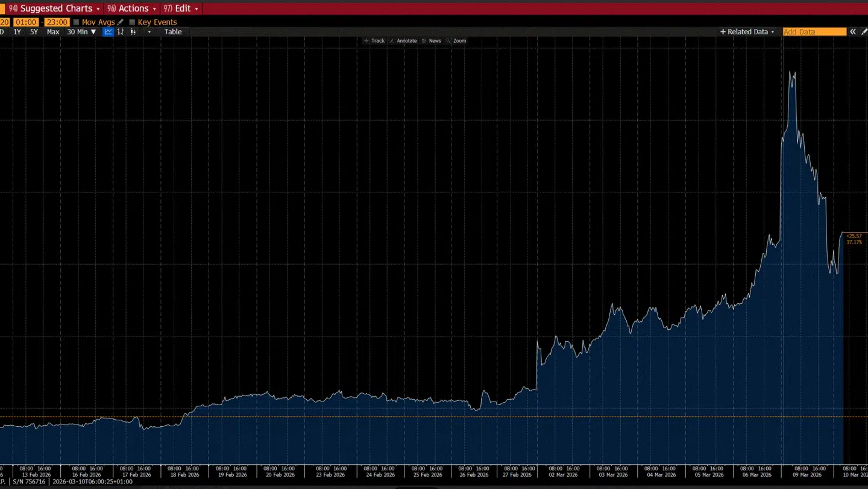The height and width of the screenshot is (489, 868).
Task: Switch to the bar chart icon
Action: [x=121, y=32]
